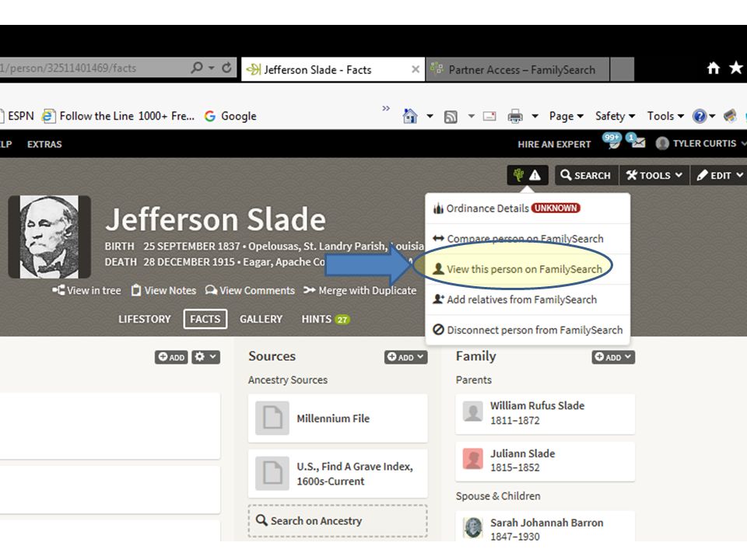Click Tyler Curtis profile avatar
The width and height of the screenshot is (747, 560).
point(662,143)
